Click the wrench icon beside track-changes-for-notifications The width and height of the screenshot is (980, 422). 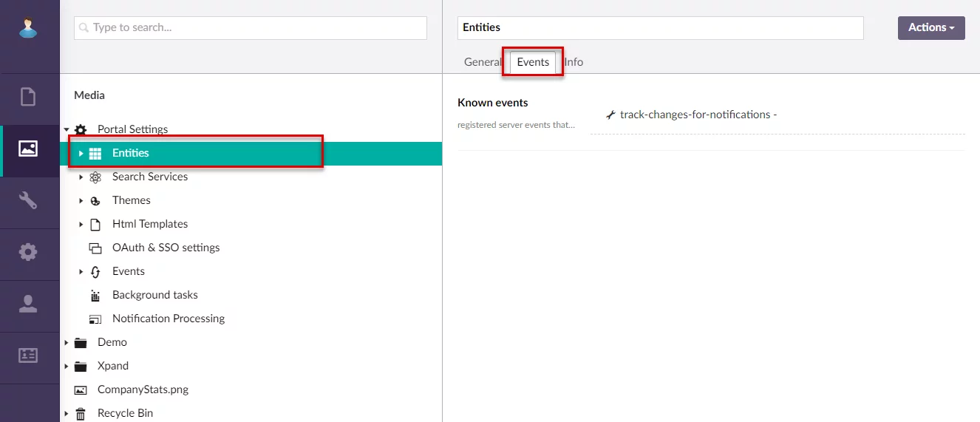point(610,115)
